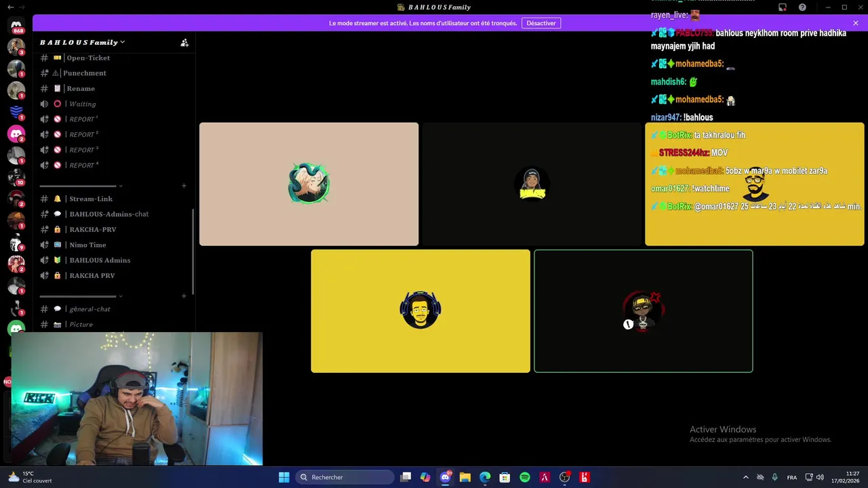This screenshot has width=868, height=488.
Task: Click the muted-microphone badge on red-cap tile
Action: point(628,325)
